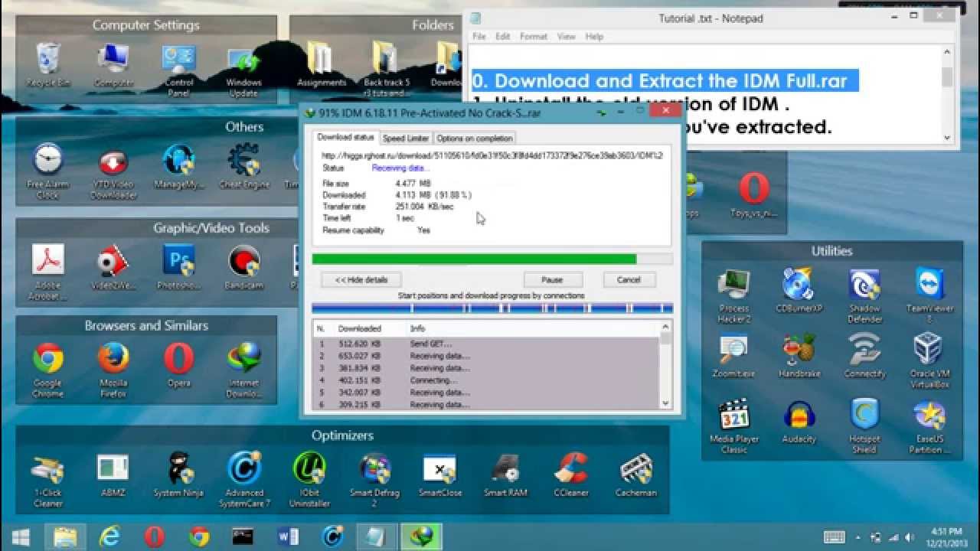Launch Process Hacker 2 from Utilities
Image resolution: width=980 pixels, height=551 pixels.
[x=734, y=296]
